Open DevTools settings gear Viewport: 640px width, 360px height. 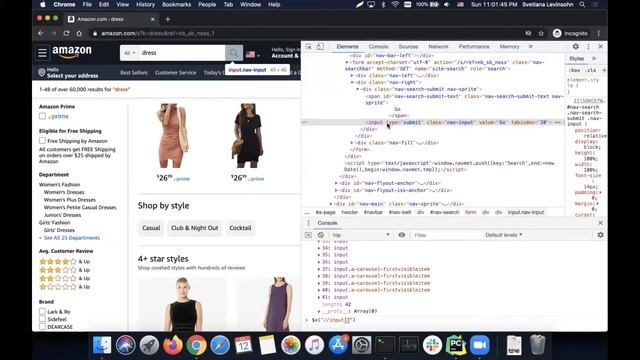pyautogui.click(x=576, y=47)
